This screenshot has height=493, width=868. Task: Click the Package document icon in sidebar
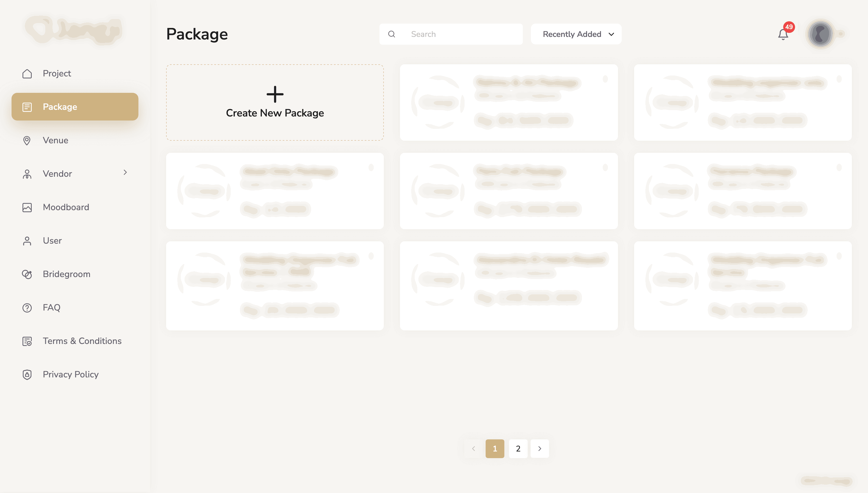coord(27,107)
